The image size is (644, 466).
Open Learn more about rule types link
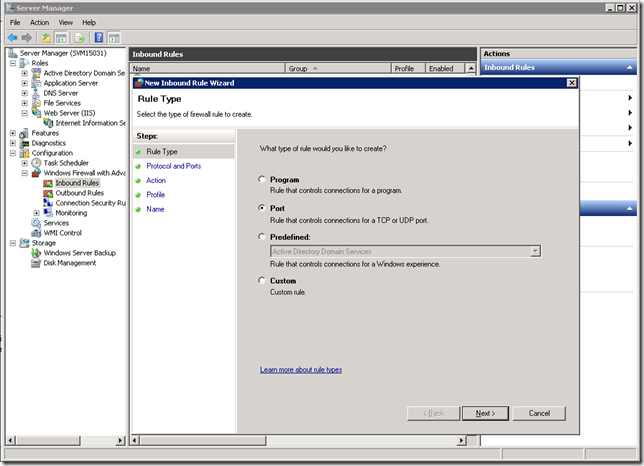(301, 370)
